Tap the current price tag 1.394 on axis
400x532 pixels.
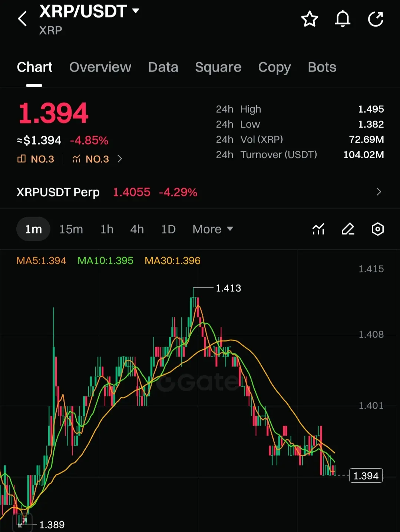pyautogui.click(x=366, y=476)
